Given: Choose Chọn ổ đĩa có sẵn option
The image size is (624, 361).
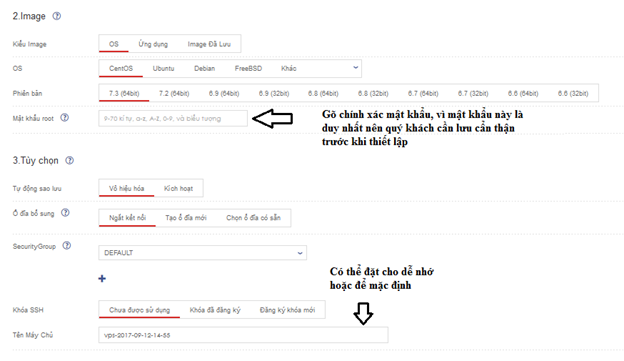Looking at the screenshot, I should 254,218.
